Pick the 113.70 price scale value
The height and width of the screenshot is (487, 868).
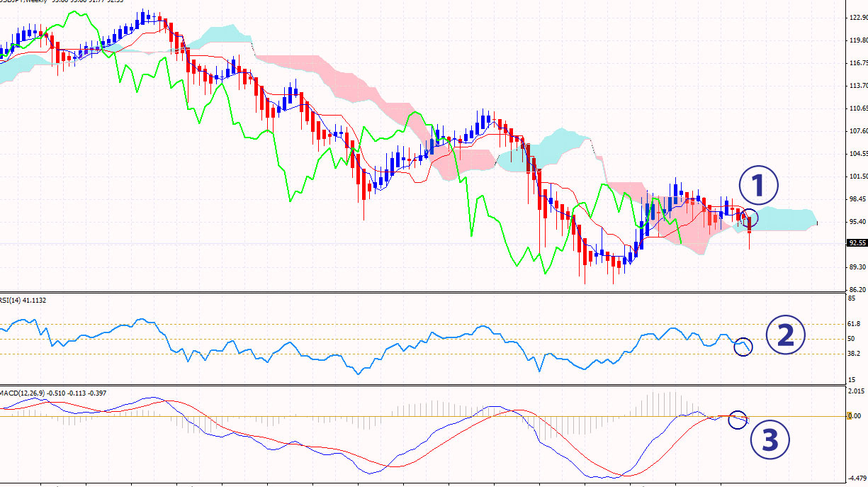[x=857, y=86]
